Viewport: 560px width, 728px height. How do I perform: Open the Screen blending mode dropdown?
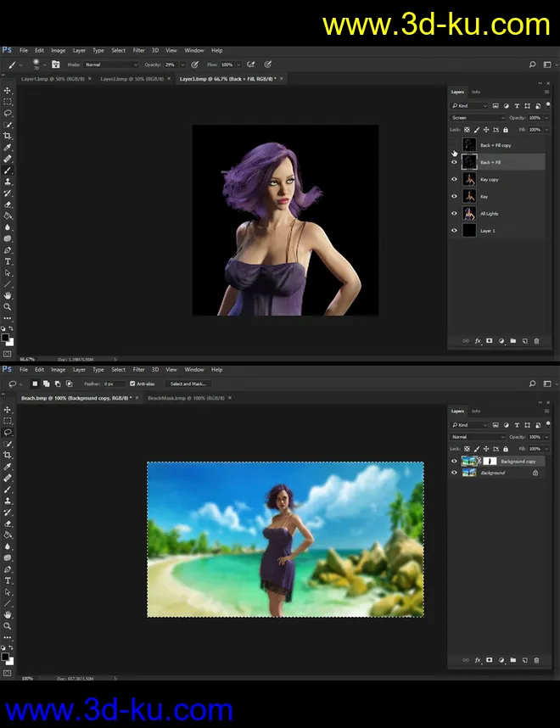click(479, 118)
